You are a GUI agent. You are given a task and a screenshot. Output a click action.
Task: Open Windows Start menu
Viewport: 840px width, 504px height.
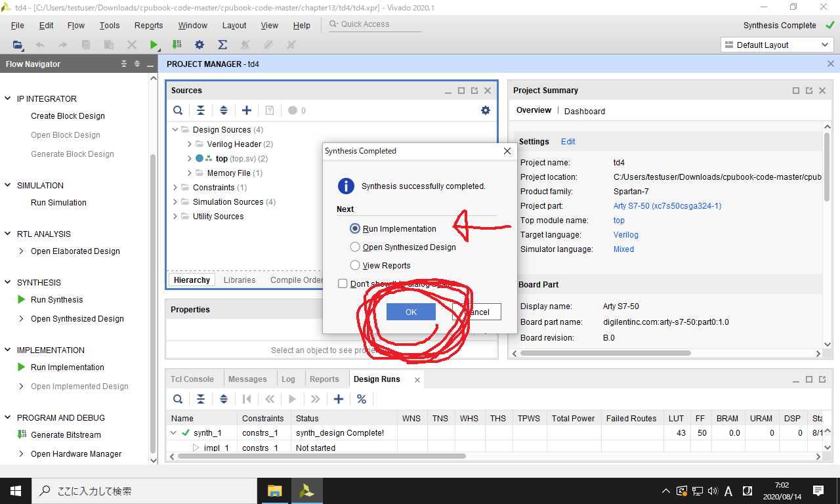(x=16, y=490)
